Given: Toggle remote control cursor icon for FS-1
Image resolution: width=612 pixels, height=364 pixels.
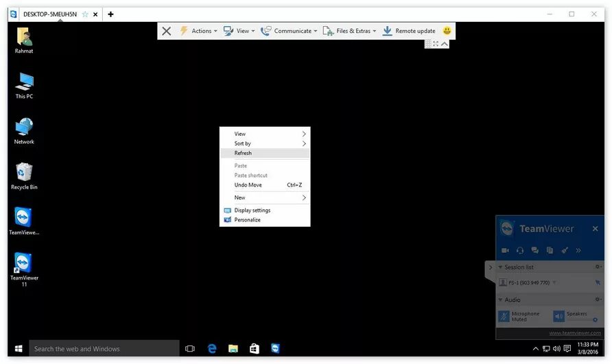Looking at the screenshot, I should (598, 282).
